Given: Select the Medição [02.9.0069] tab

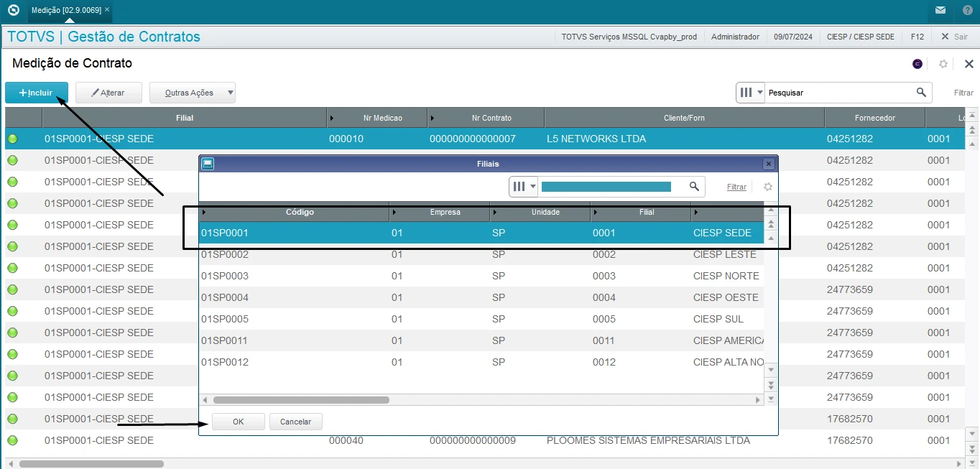Looking at the screenshot, I should pyautogui.click(x=66, y=10).
